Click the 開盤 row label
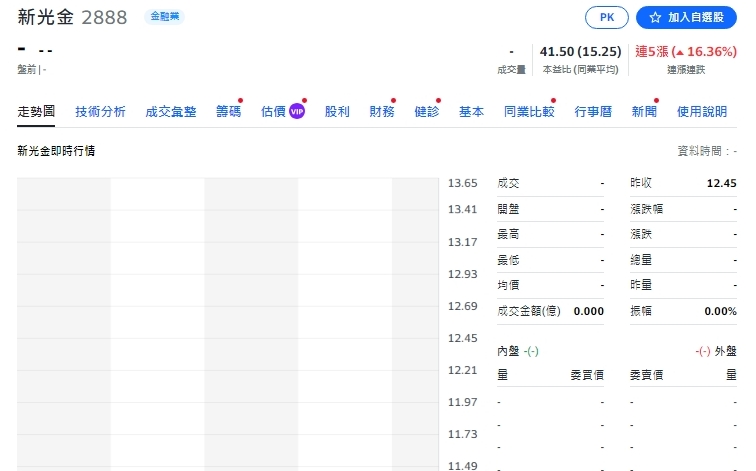The image size is (756, 471). click(508, 209)
